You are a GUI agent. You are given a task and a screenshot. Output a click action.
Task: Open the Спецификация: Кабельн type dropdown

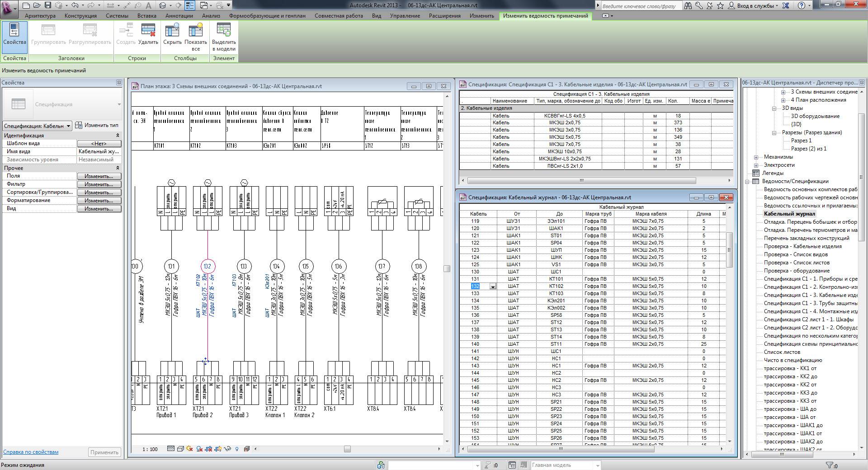click(x=38, y=126)
